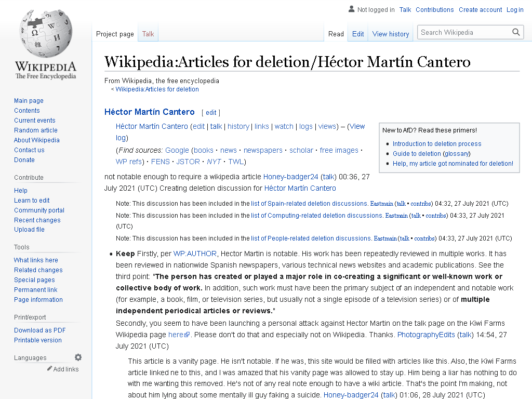Viewport: 532px width, 399px height.
Task: Open the Read tab
Action: (x=336, y=34)
